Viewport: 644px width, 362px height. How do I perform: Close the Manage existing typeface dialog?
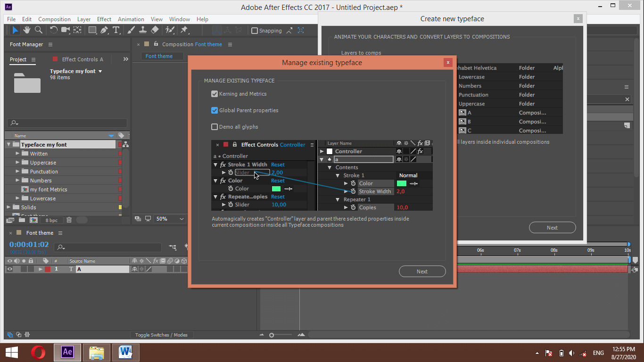coord(448,62)
